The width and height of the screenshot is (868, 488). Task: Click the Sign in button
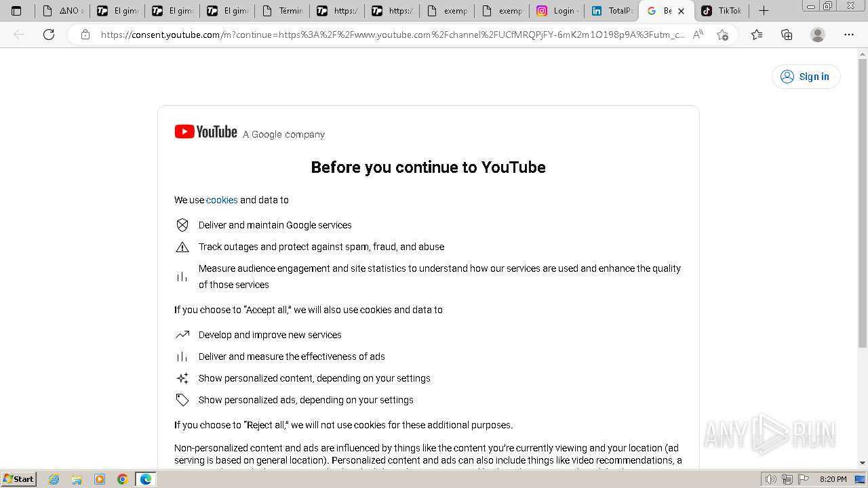coord(806,77)
